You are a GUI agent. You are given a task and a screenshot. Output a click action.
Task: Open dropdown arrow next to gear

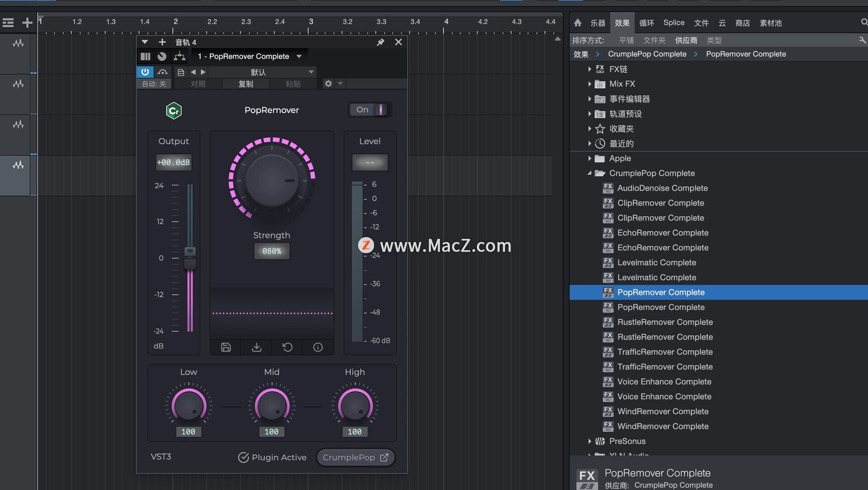(340, 84)
